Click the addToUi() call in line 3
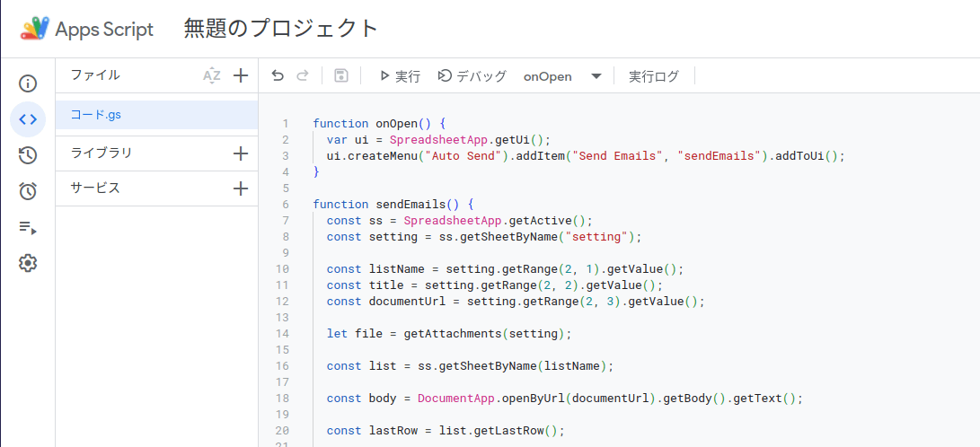The image size is (980, 447). tap(807, 155)
